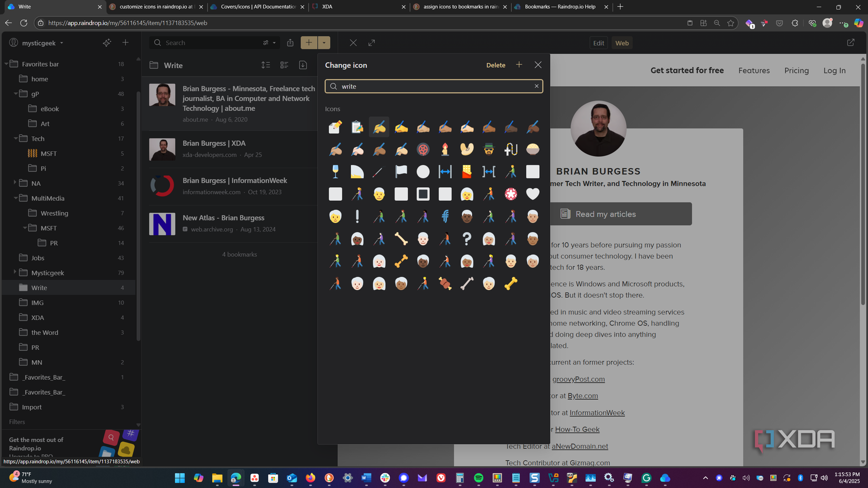Click Delete in the Change icon dialog
Viewport: 868px width, 488px height.
[496, 65]
